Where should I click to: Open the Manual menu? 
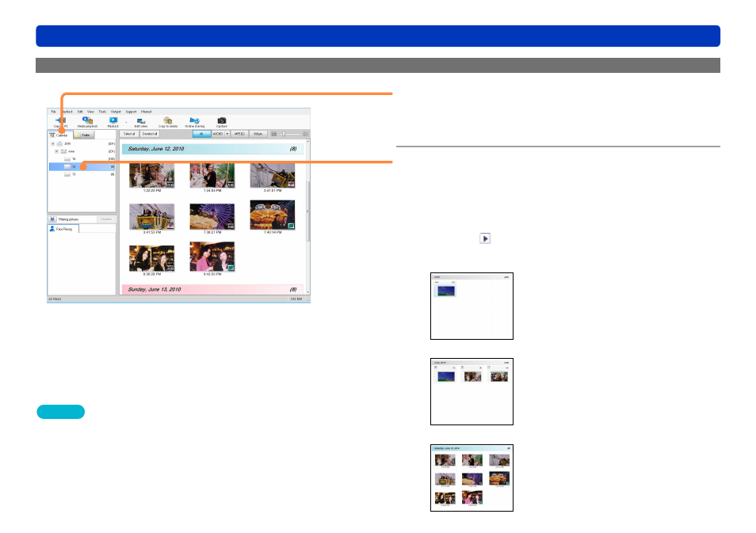[x=146, y=112]
